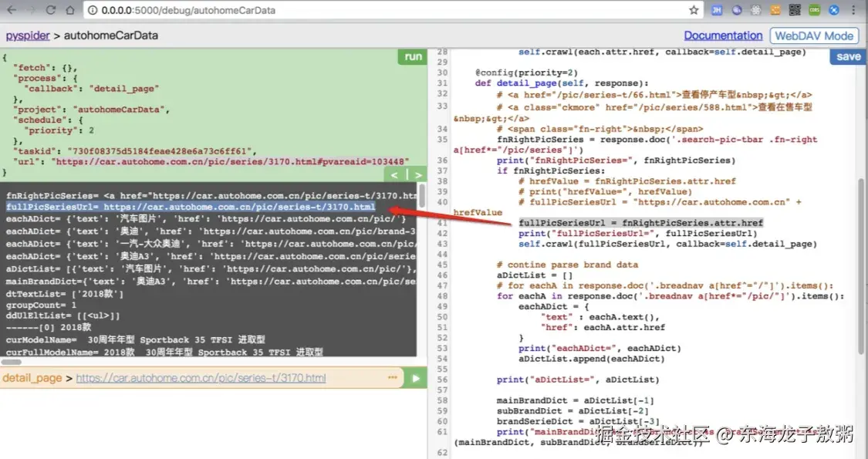The width and height of the screenshot is (868, 459).
Task: Go to previous task with < arrow
Action: [x=394, y=174]
